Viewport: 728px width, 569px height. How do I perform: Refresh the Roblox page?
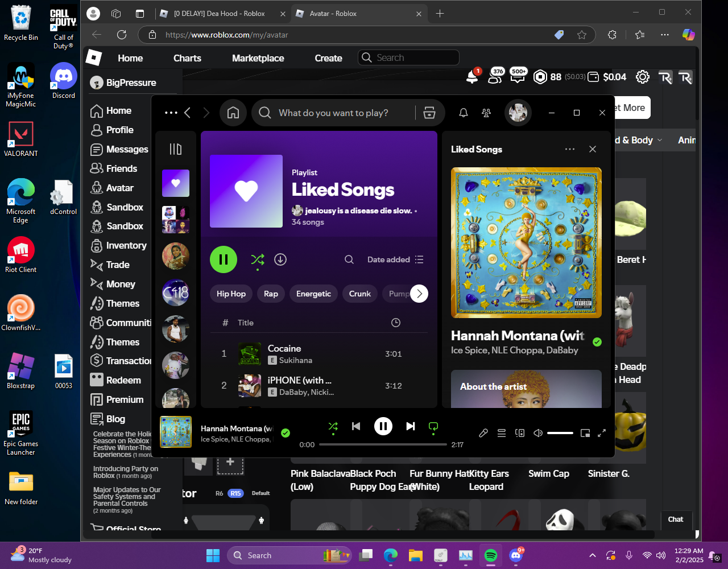(122, 35)
